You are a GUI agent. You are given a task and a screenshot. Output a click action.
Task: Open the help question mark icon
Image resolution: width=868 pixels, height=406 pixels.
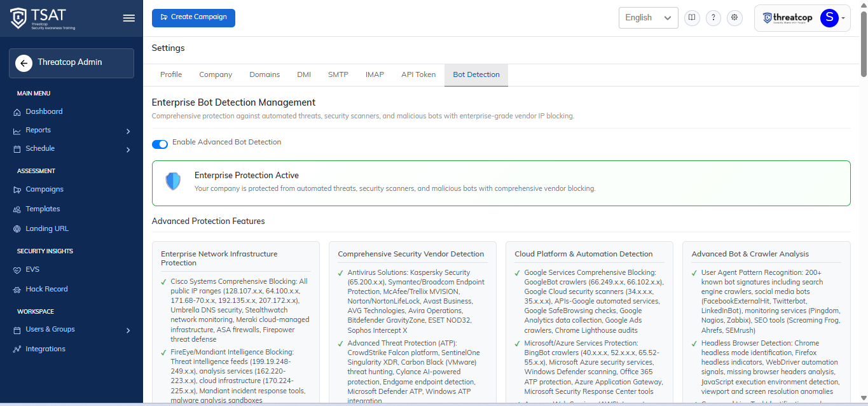[713, 18]
